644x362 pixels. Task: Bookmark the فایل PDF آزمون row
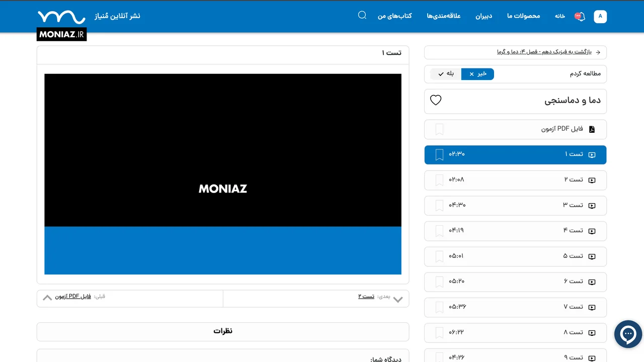pos(439,129)
